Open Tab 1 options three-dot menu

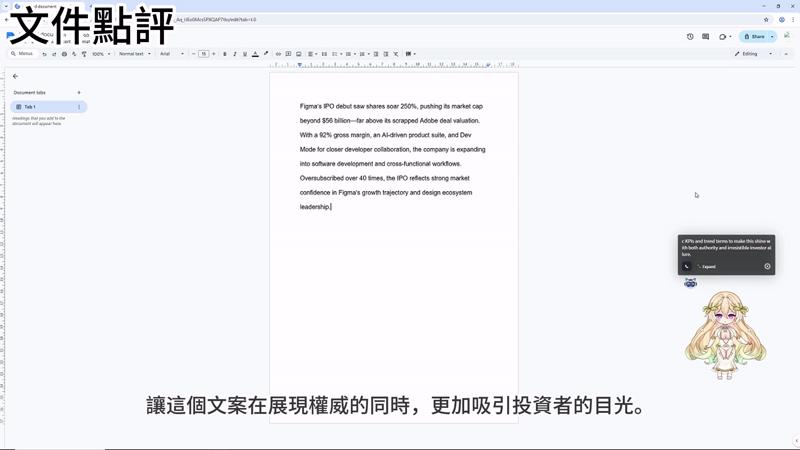(79, 107)
